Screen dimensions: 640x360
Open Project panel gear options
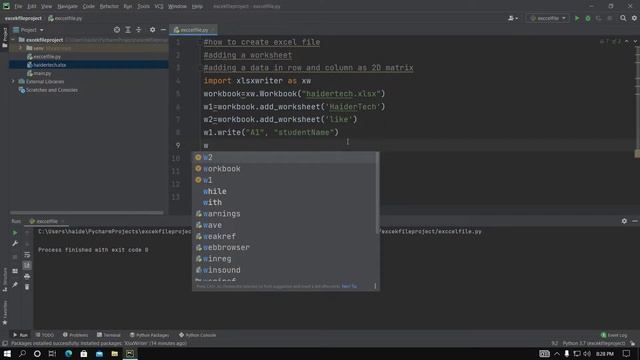tap(152, 30)
